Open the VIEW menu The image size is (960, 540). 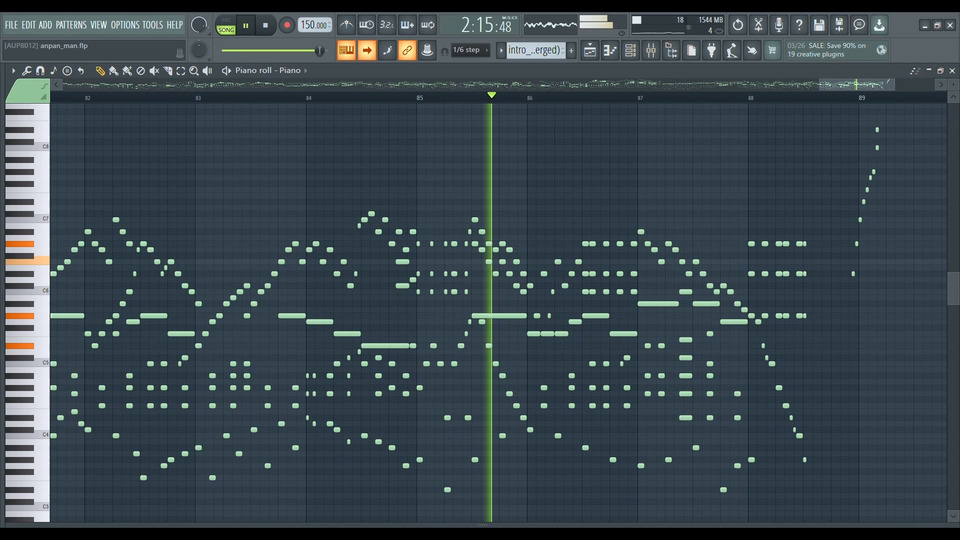99,25
